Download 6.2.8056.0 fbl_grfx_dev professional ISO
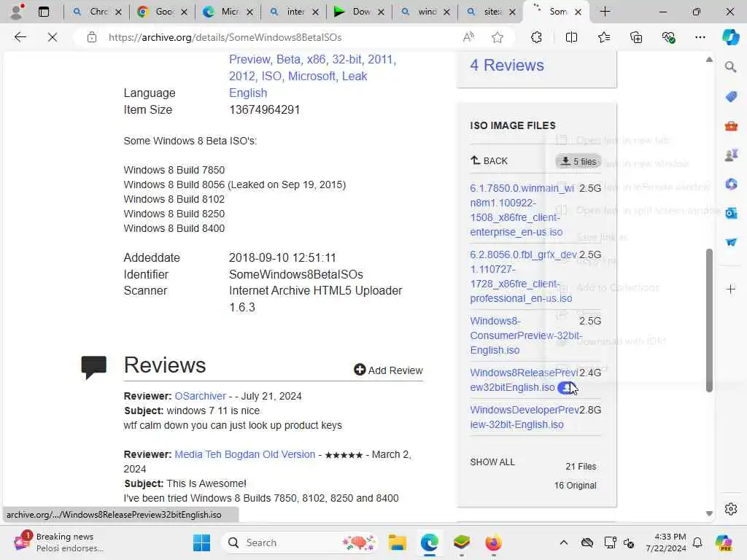This screenshot has height=560, width=747. 523,276
